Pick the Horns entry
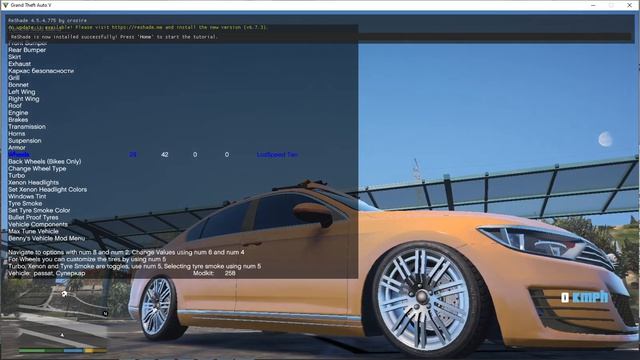The image size is (640, 360). click(16, 133)
